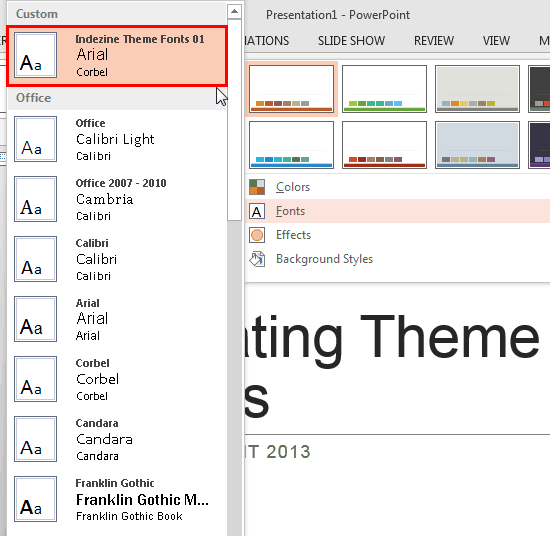Screen dimensions: 550x536
Task: Apply the orange-brown variant thumbnail
Action: (291, 89)
